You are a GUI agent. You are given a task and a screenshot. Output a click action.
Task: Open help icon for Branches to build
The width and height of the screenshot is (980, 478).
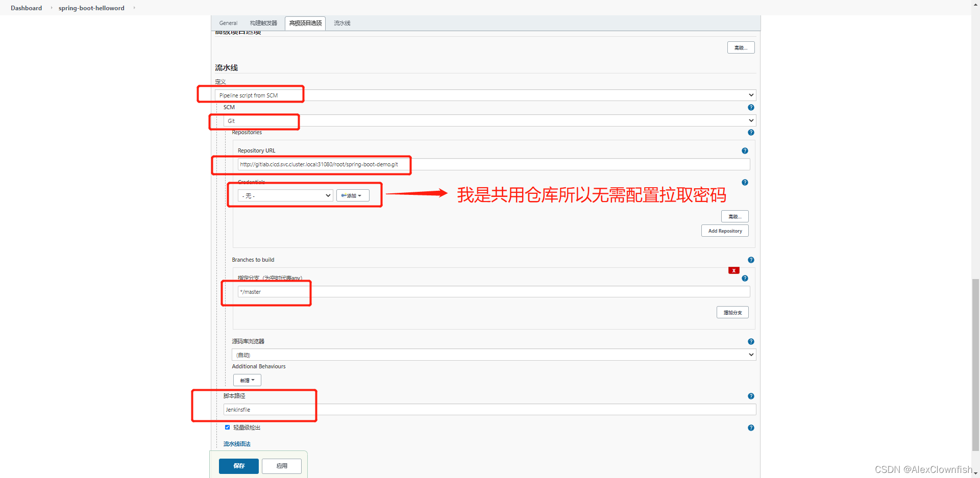pos(751,260)
